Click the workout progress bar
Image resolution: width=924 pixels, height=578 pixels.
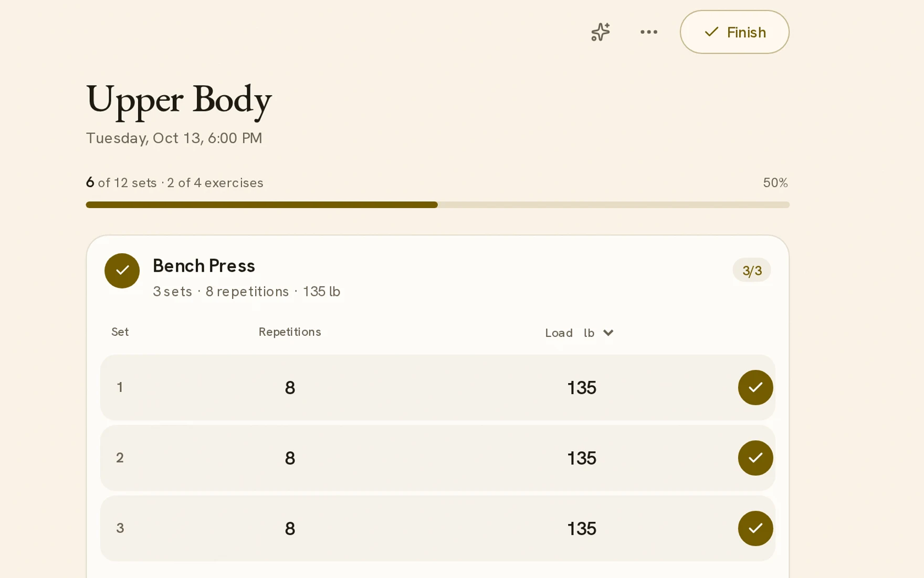pos(437,205)
